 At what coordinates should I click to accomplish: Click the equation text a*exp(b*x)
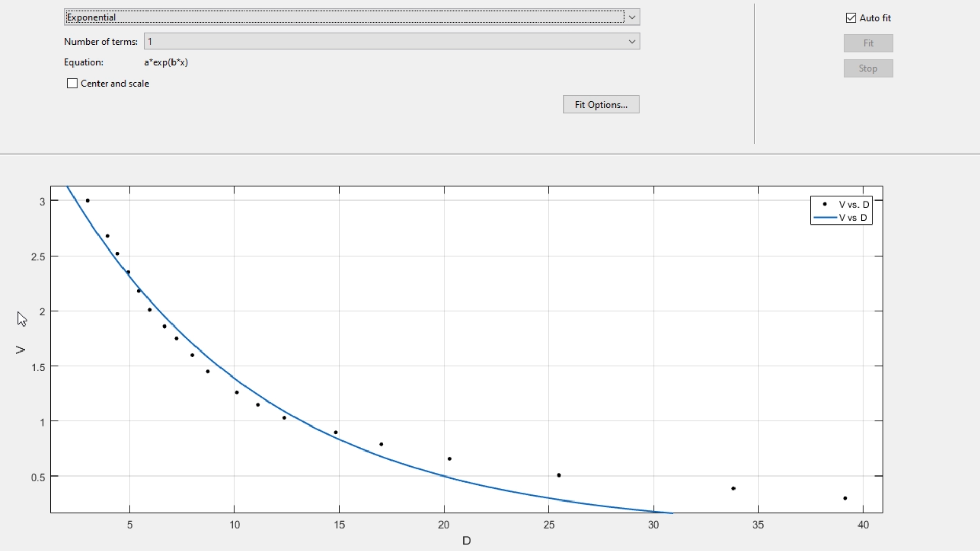click(165, 62)
